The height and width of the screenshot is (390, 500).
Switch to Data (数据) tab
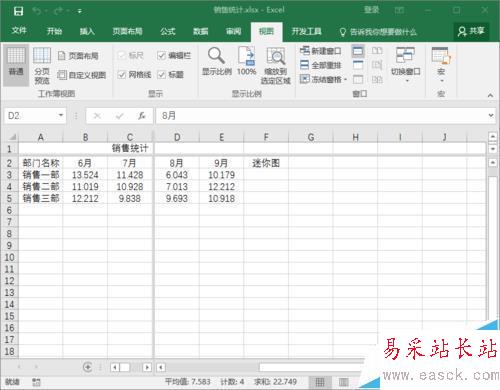(x=200, y=31)
